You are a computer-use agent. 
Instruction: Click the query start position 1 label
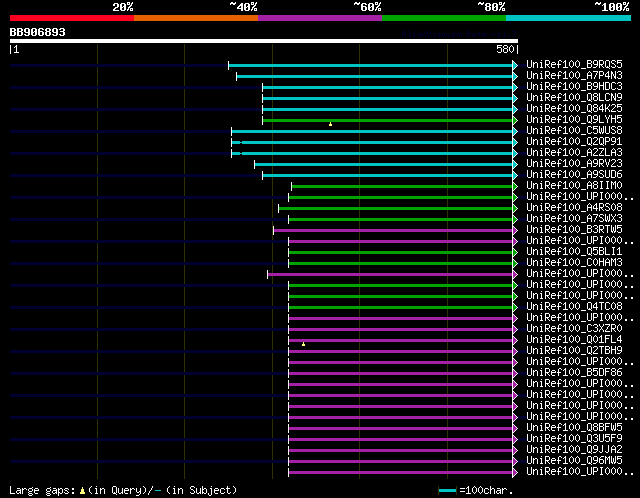pos(16,49)
